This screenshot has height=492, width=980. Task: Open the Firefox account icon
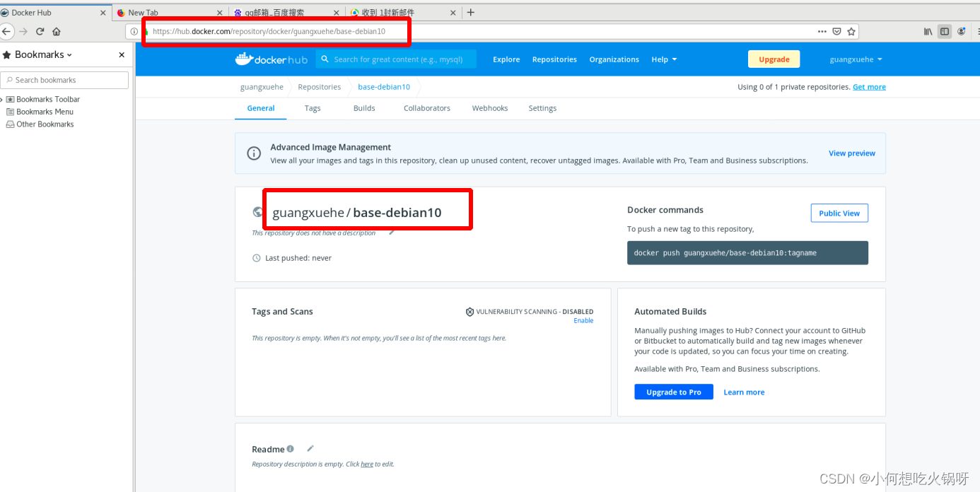click(x=962, y=31)
